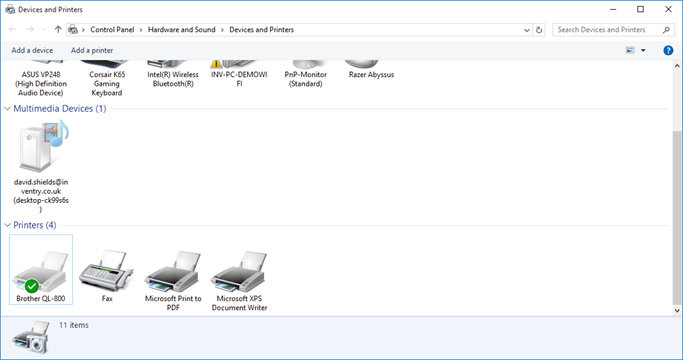The image size is (683, 360).
Task: Click the title bar printer icon
Action: pos(10,9)
